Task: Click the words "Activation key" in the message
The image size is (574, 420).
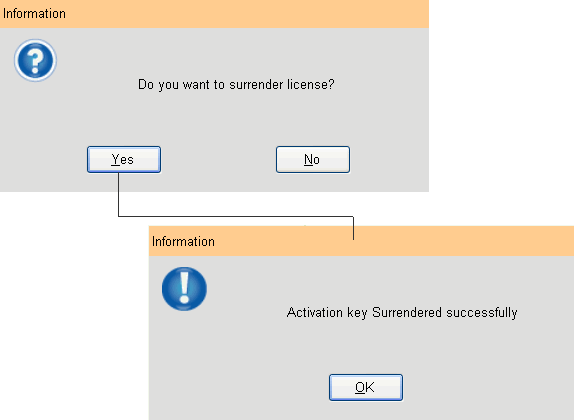Action: coord(327,313)
